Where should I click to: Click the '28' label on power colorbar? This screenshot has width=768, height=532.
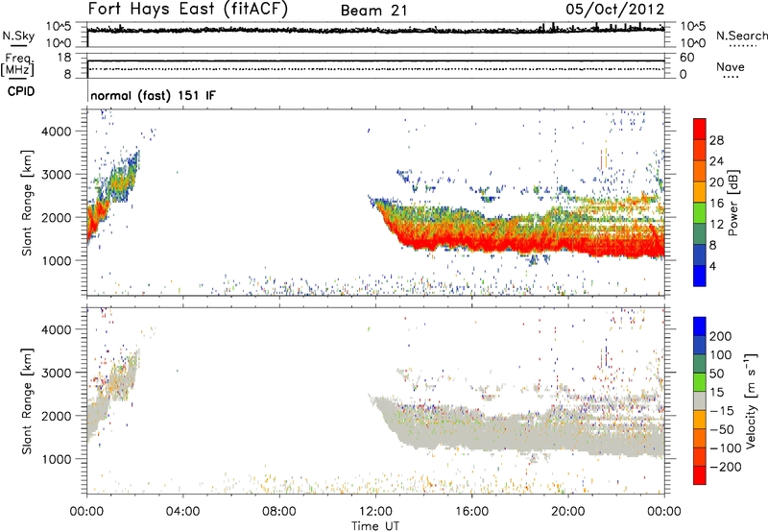716,140
